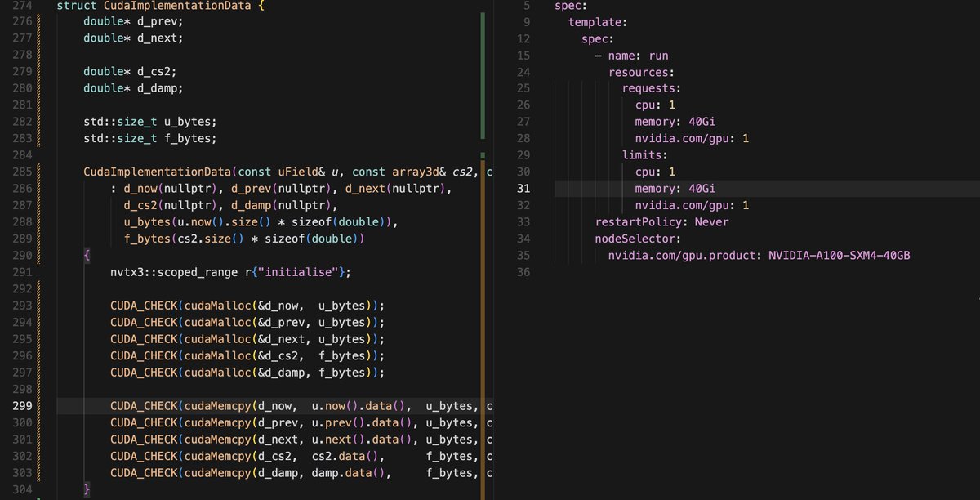Click 'nvidia.com/gpu: 1' on line 28
The image size is (980, 500).
click(693, 139)
